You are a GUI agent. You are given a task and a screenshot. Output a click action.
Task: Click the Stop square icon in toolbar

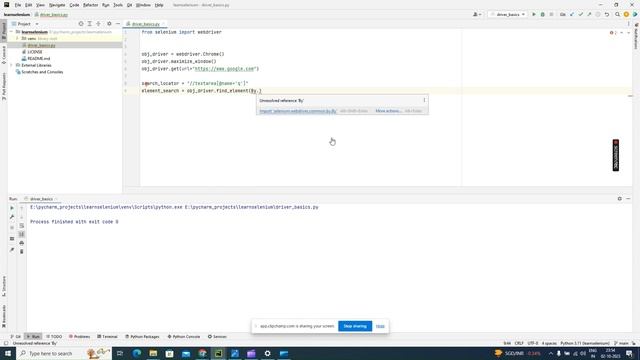tap(551, 14)
